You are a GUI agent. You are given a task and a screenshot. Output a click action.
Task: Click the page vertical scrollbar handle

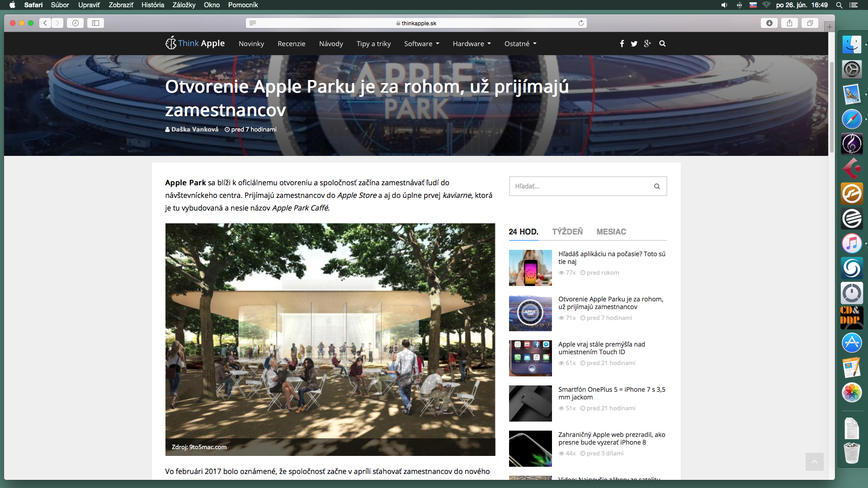point(831,107)
